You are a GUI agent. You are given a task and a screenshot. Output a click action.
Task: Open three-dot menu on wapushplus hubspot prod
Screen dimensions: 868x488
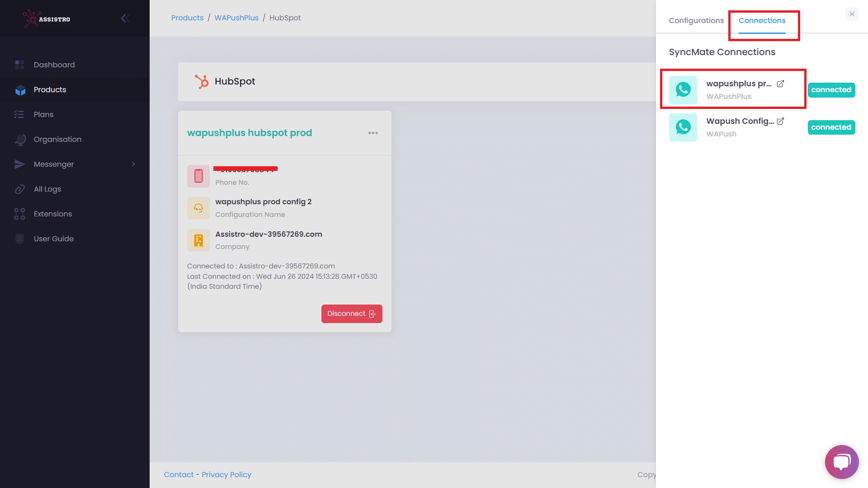click(x=373, y=133)
